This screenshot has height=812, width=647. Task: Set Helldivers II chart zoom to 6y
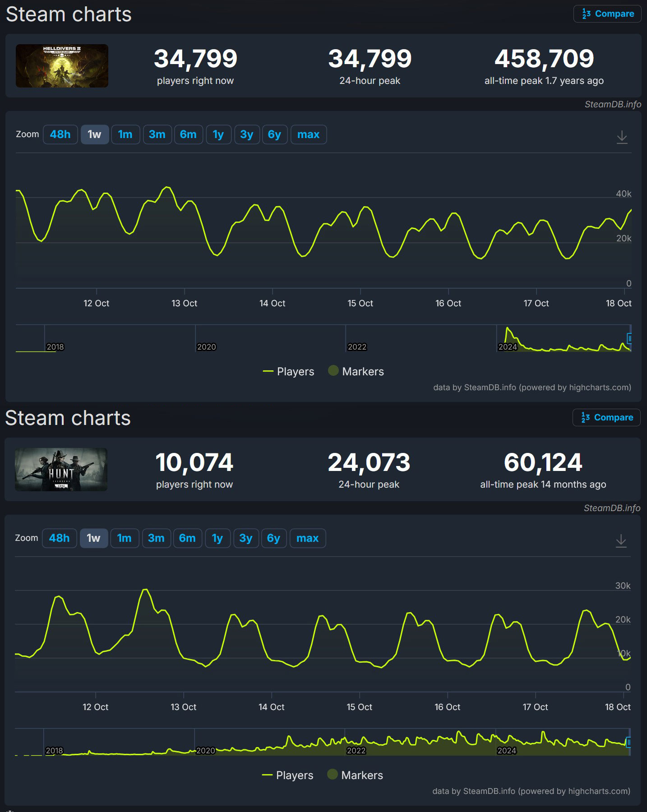274,134
